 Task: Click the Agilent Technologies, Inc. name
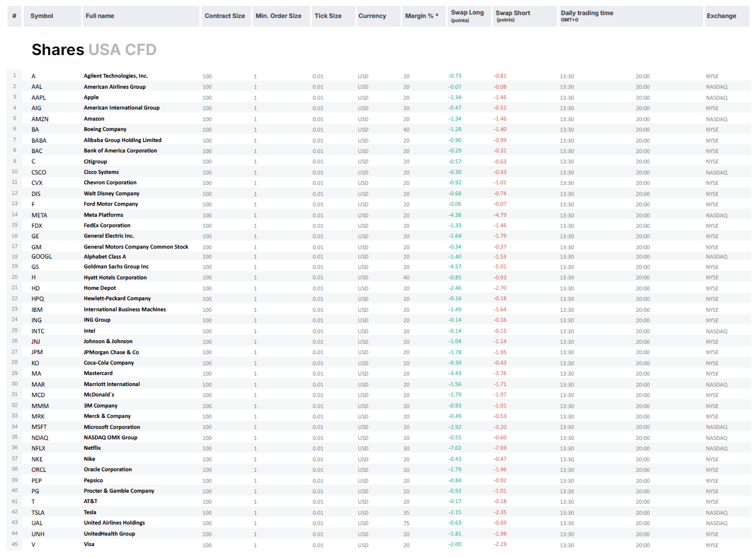(x=115, y=76)
